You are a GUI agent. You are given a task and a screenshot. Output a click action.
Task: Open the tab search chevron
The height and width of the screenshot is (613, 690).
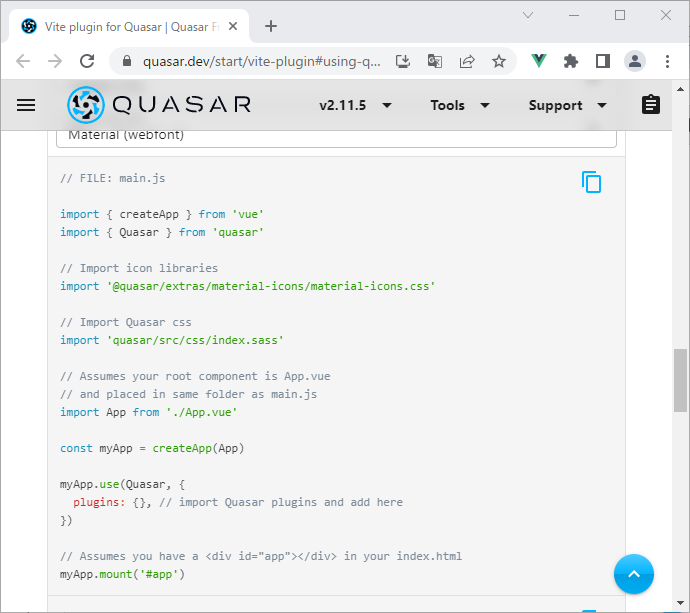coord(528,15)
